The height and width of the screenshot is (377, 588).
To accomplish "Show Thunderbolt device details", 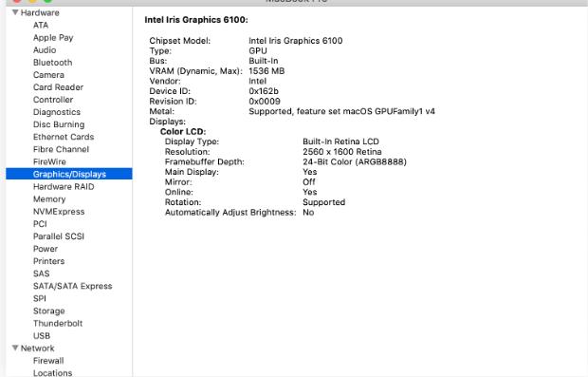I will (x=57, y=323).
